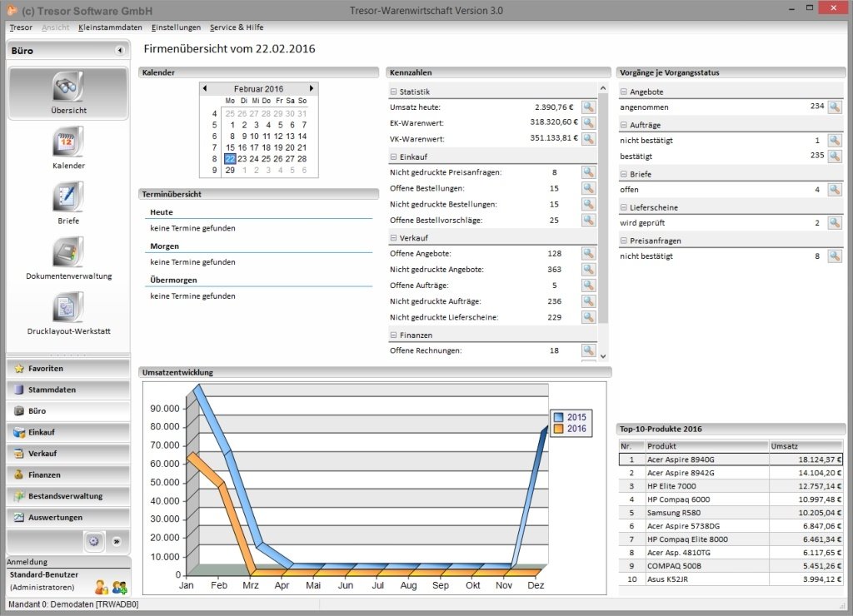Open the Briefe icon in sidebar

[x=68, y=197]
